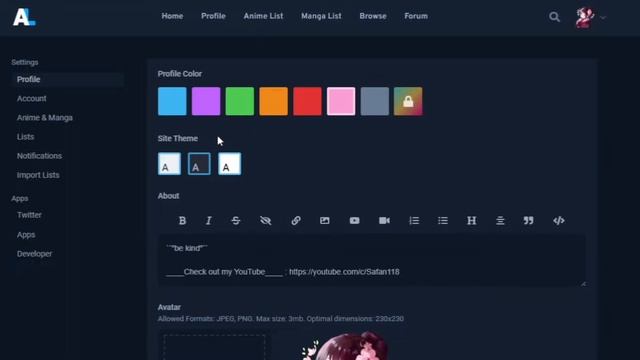Choose the light site theme
Viewport: 640px width, 360px height.
(169, 164)
